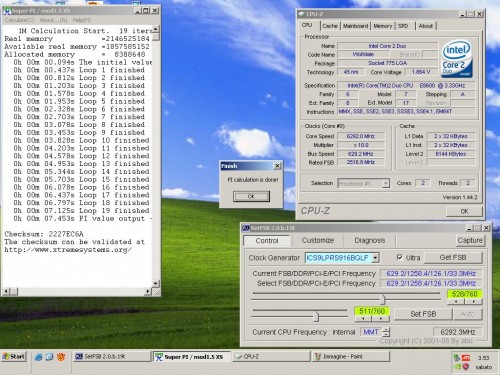500x375 pixels.
Task: Click the green network tray icon
Action: pyautogui.click(x=457, y=358)
